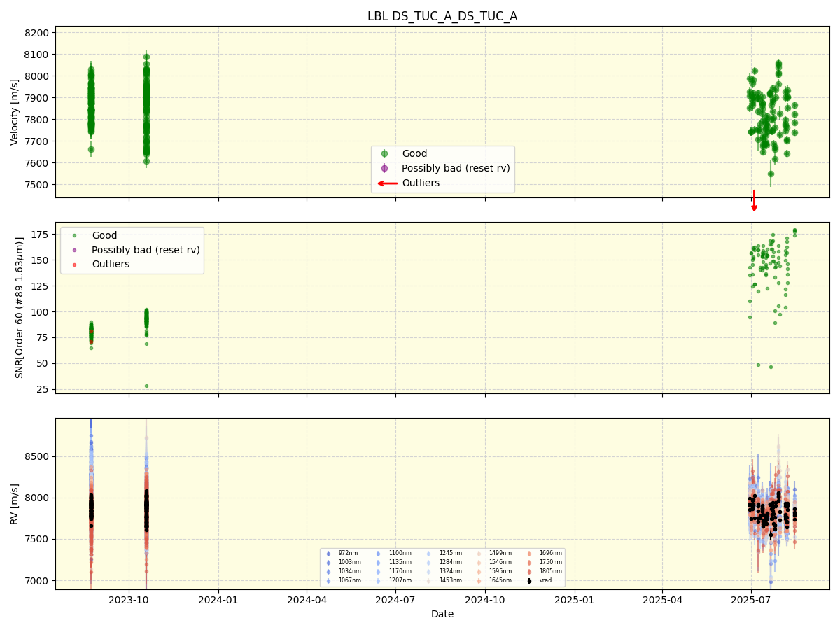Select the 'RV [m/s]' y-axis label
Viewport: 840px width, 630px height.
[x=15, y=504]
